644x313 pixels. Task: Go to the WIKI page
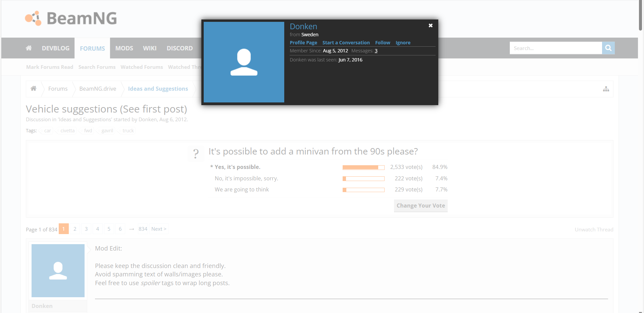[x=150, y=48]
